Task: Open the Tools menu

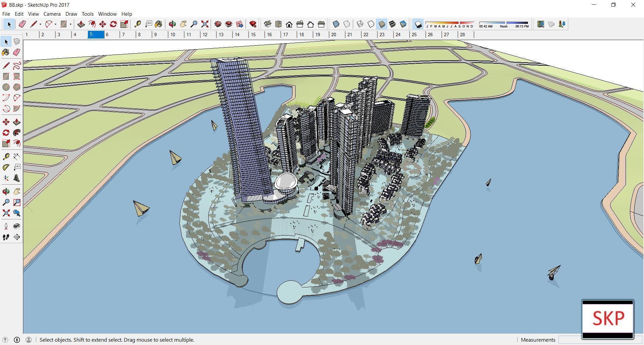Action: pyautogui.click(x=88, y=14)
